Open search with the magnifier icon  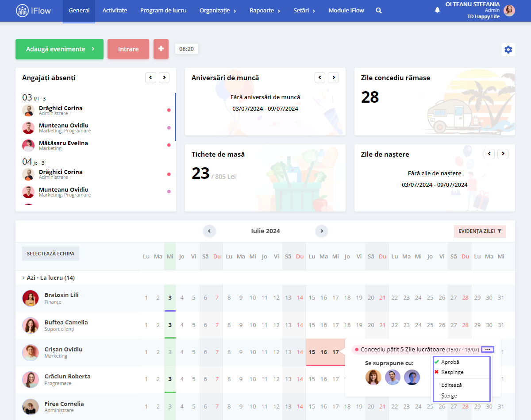[379, 10]
